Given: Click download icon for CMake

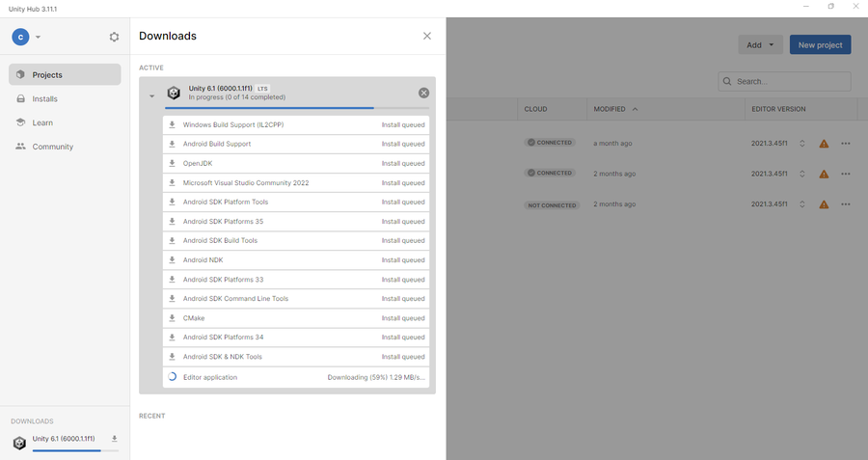Looking at the screenshot, I should point(173,317).
